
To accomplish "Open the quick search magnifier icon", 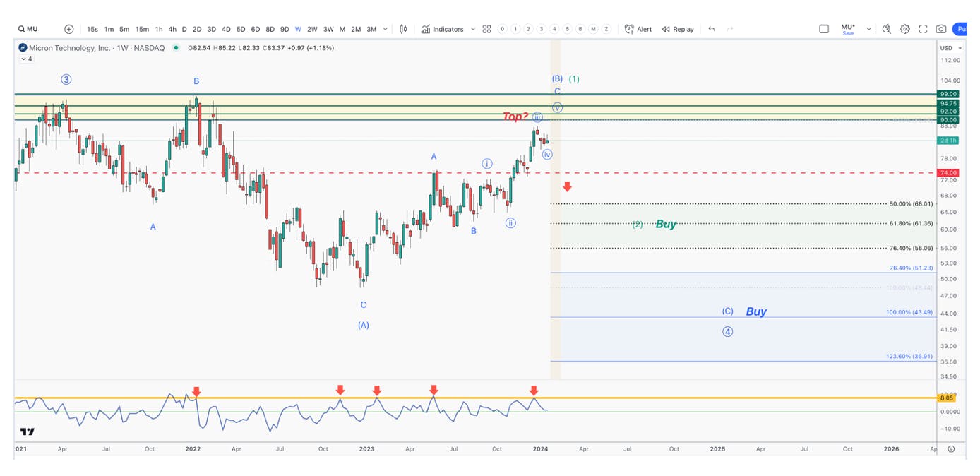I will 887,29.
